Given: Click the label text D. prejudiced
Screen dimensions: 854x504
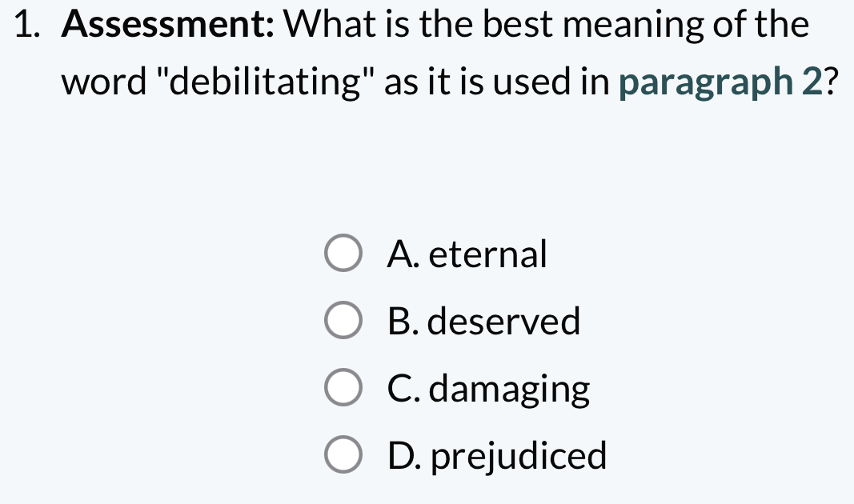Looking at the screenshot, I should 498,455.
